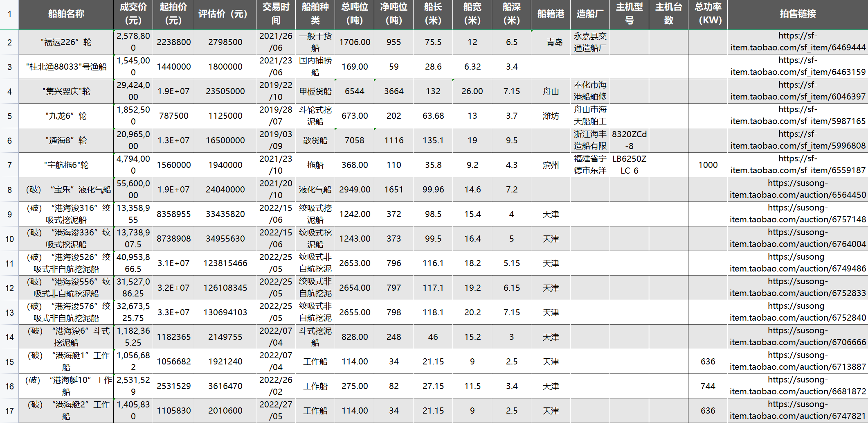Open the taobao link ending 6559187
Screen dimensions: 868x423
[x=798, y=165]
